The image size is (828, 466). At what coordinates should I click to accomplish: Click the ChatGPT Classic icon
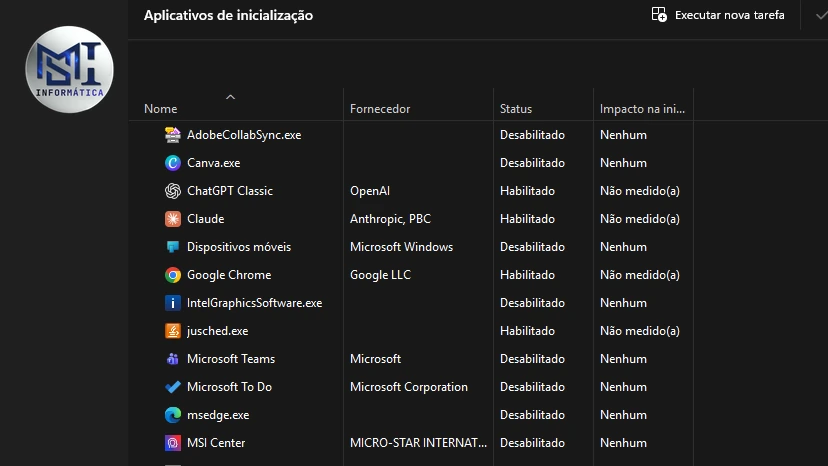point(173,191)
